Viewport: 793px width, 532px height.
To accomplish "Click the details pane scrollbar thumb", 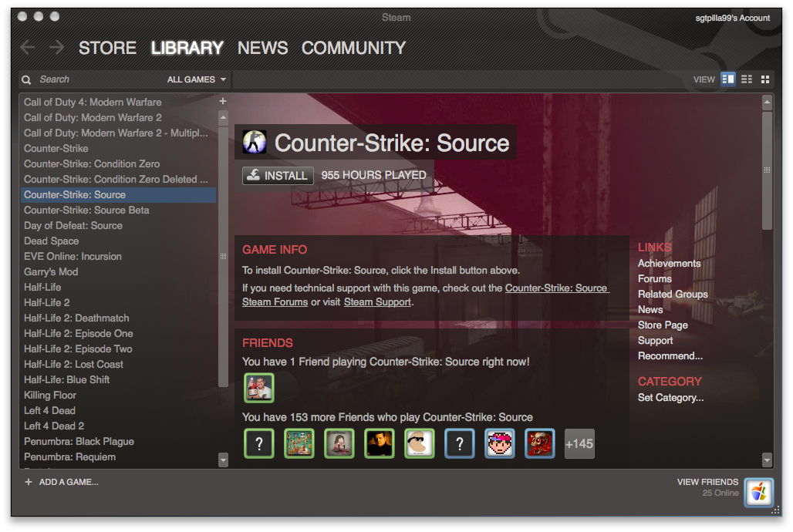I will click(767, 170).
